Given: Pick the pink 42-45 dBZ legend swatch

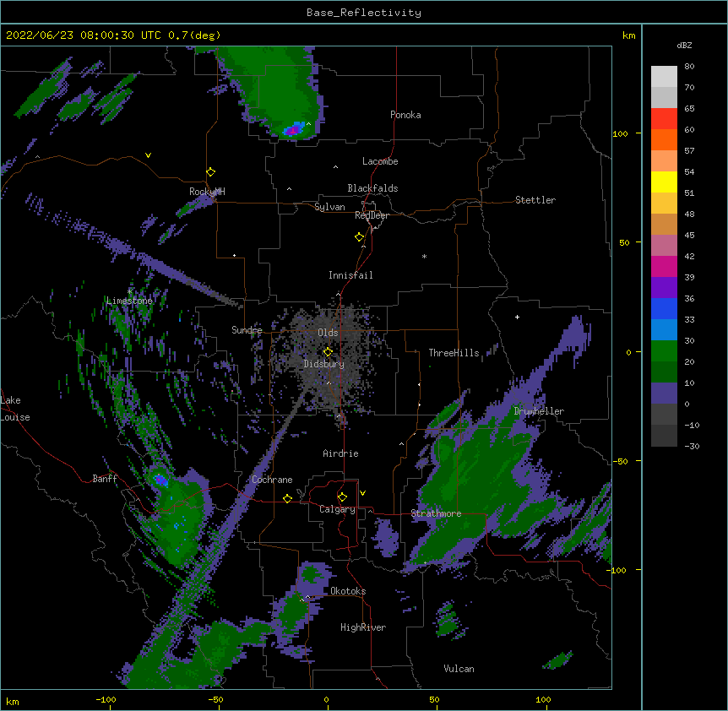Looking at the screenshot, I should pyautogui.click(x=664, y=245).
